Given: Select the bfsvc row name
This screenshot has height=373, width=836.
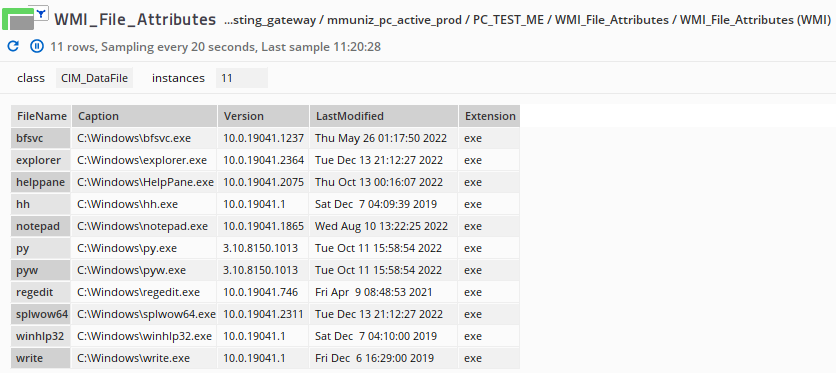Looking at the screenshot, I should tap(41, 138).
